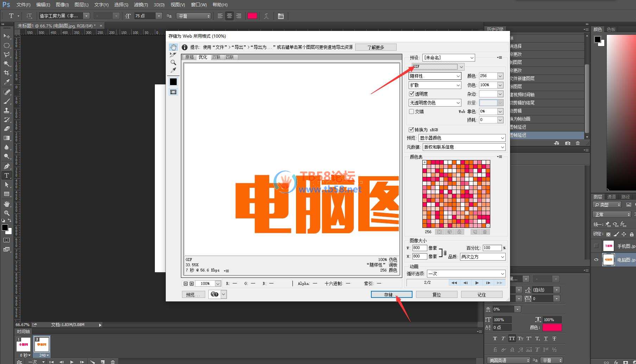Viewport: 636px width, 364px height.
Task: Click the 复位 reset button
Action: tap(437, 294)
